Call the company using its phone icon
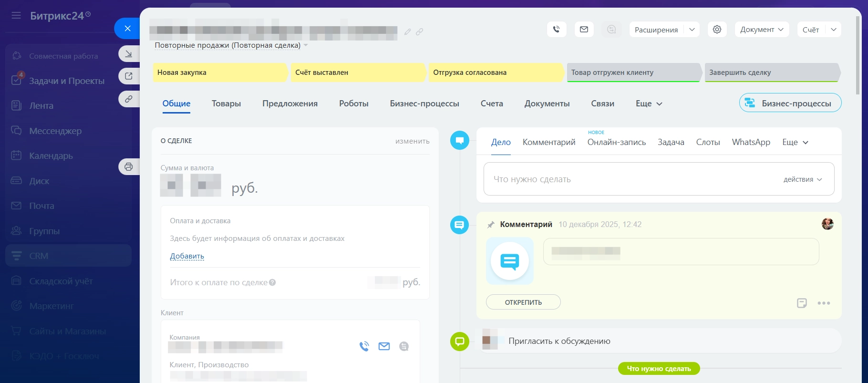868x383 pixels. tap(364, 346)
